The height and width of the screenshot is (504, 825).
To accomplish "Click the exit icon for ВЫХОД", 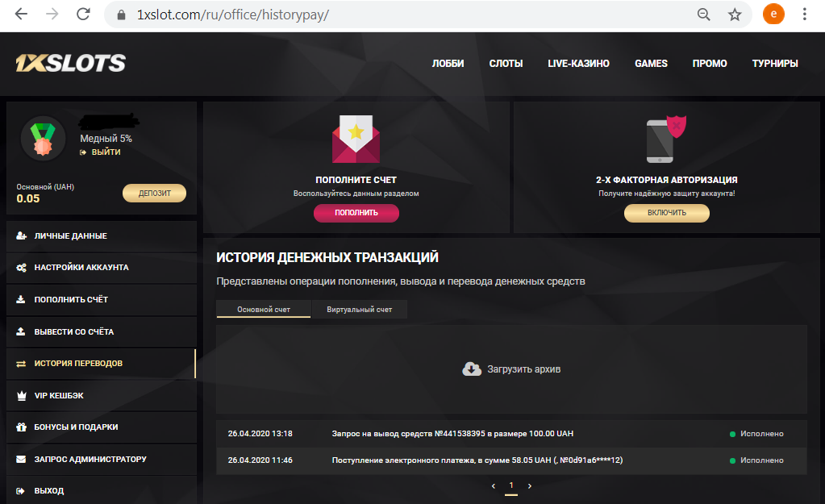I will coord(21,491).
